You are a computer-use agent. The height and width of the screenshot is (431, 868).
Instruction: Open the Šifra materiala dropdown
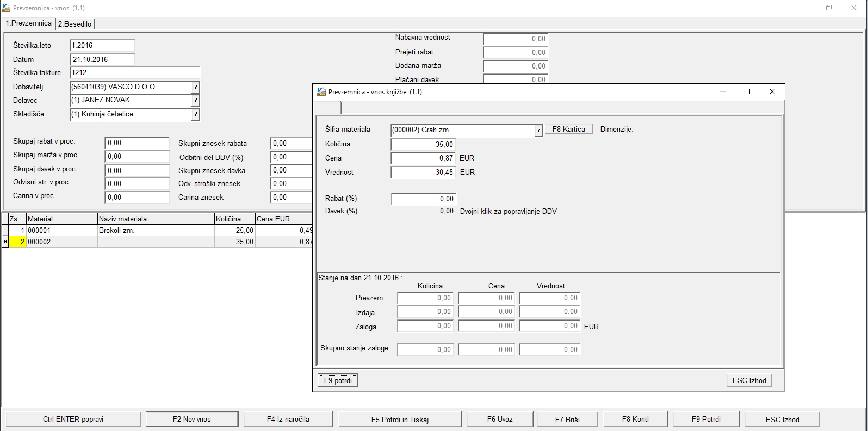coord(538,130)
